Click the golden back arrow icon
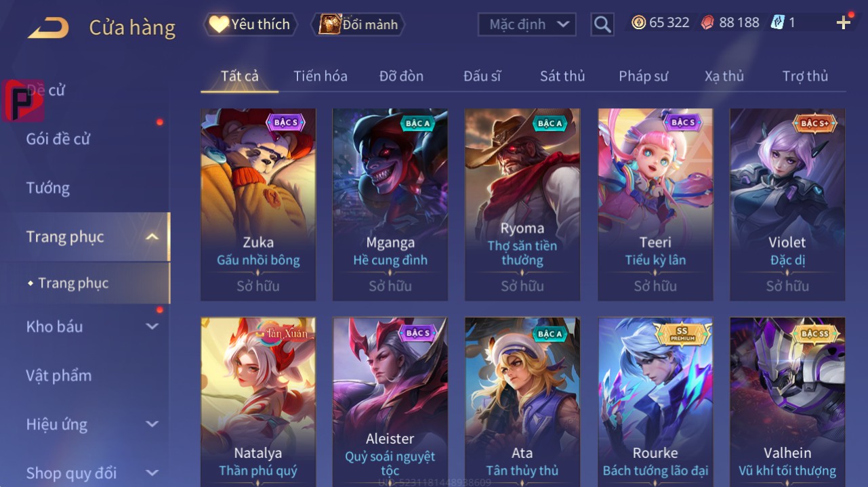This screenshot has width=868, height=487. point(48,28)
